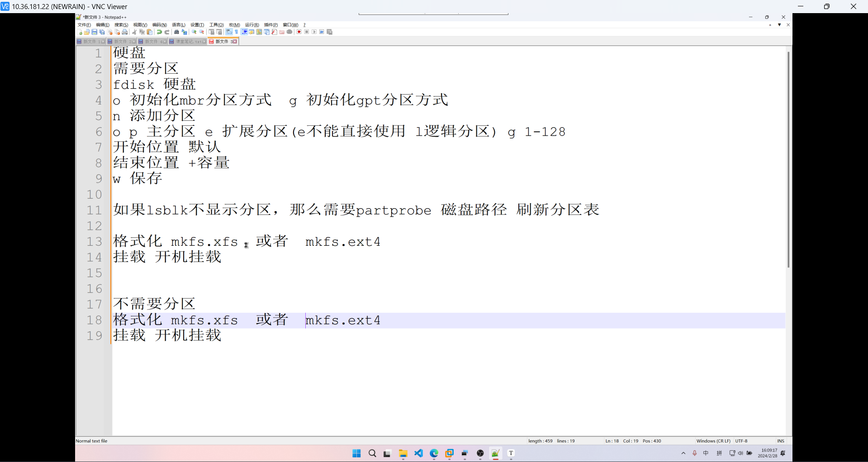The image size is (868, 462).
Task: Save the current document with the Save icon
Action: [94, 32]
